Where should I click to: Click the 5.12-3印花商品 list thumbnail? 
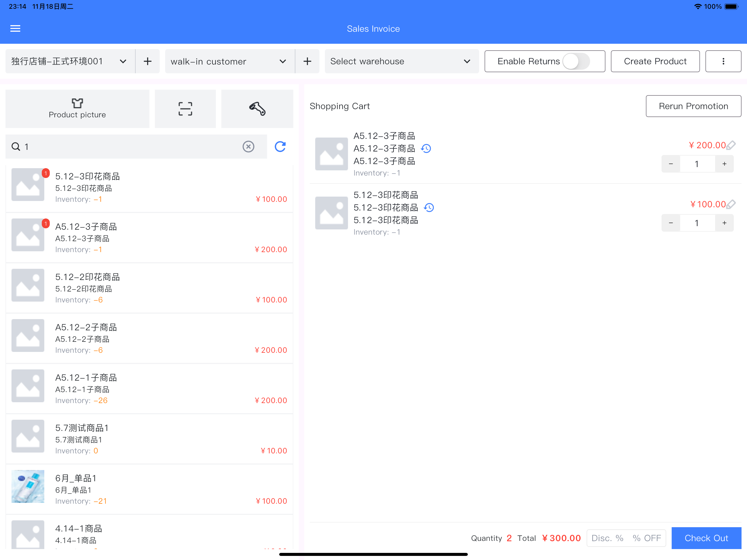point(28,185)
